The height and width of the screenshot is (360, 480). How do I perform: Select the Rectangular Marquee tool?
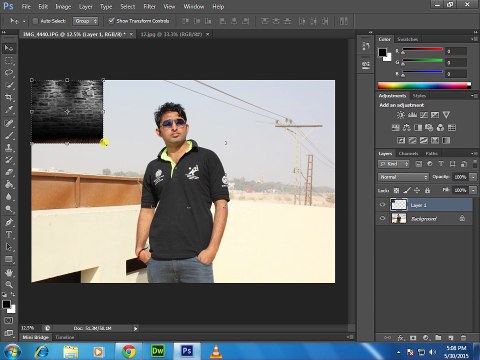point(9,61)
